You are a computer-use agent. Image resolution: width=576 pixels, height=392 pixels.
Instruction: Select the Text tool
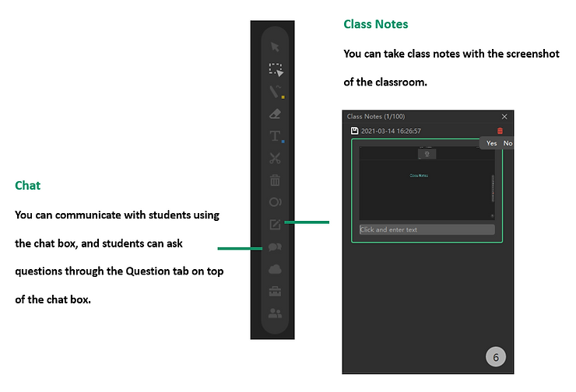pyautogui.click(x=275, y=136)
